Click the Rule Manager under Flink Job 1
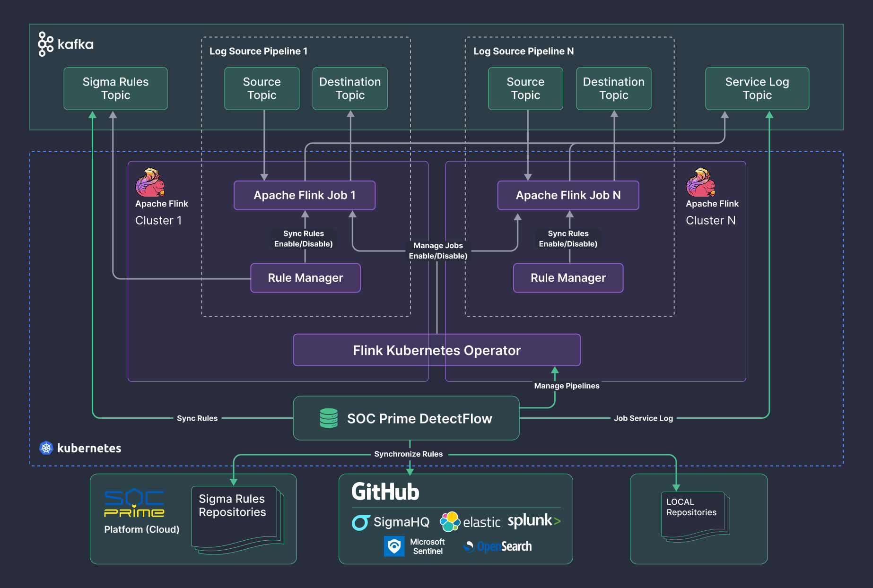 click(x=306, y=278)
